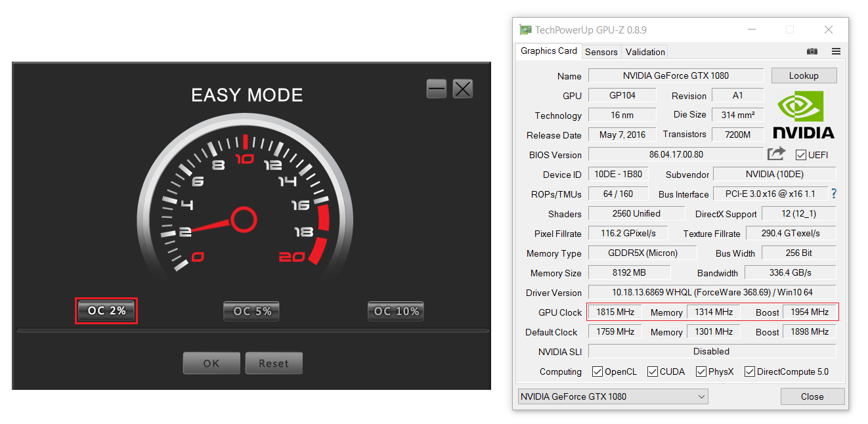Click the NVIDIA SLI Disabled field
868x424 pixels.
click(712, 351)
